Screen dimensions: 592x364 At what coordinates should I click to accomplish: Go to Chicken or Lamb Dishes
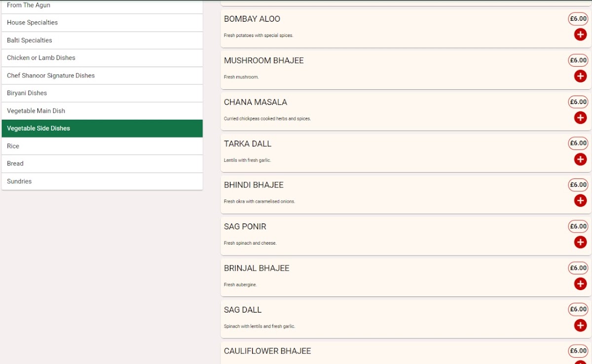coord(102,58)
